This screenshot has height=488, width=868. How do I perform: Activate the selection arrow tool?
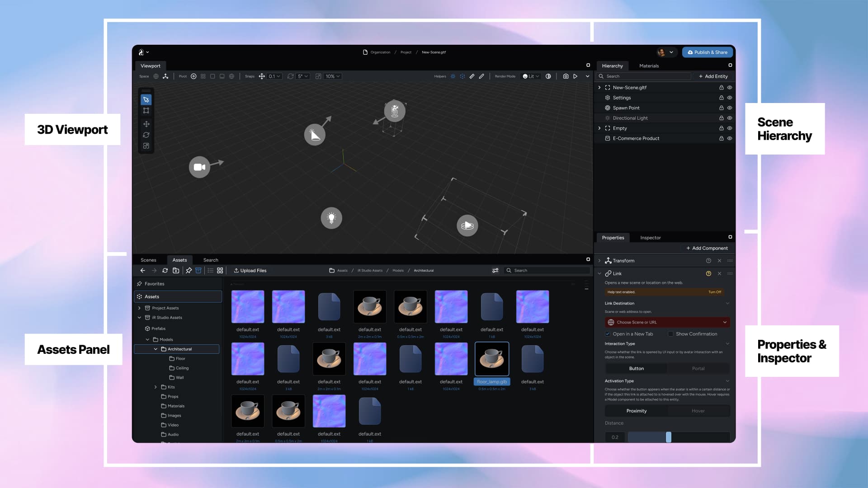[146, 99]
